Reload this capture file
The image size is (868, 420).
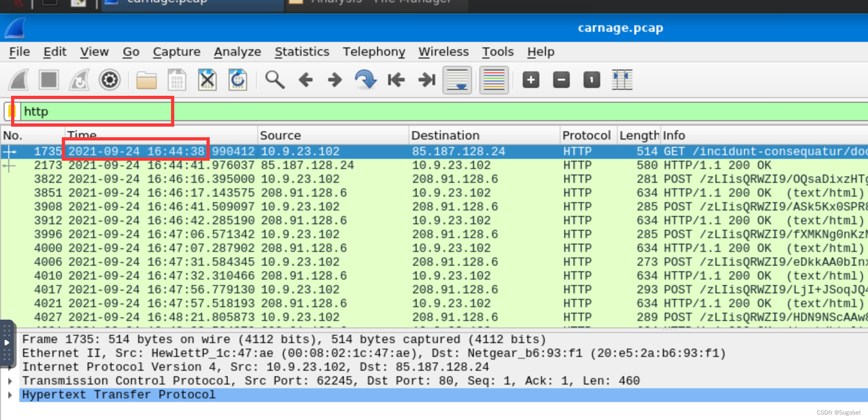(x=238, y=80)
